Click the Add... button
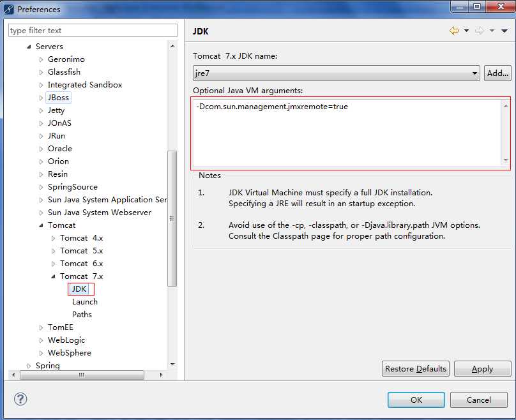Image resolution: width=516 pixels, height=420 pixels. pyautogui.click(x=497, y=73)
